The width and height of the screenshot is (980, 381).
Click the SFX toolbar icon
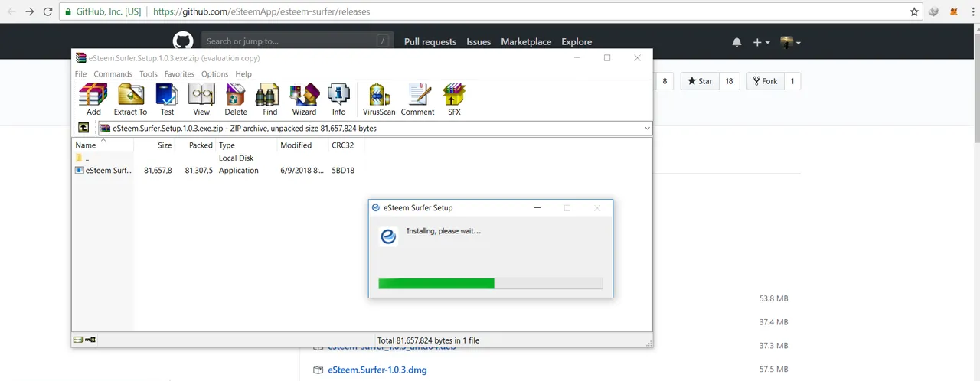pos(454,99)
